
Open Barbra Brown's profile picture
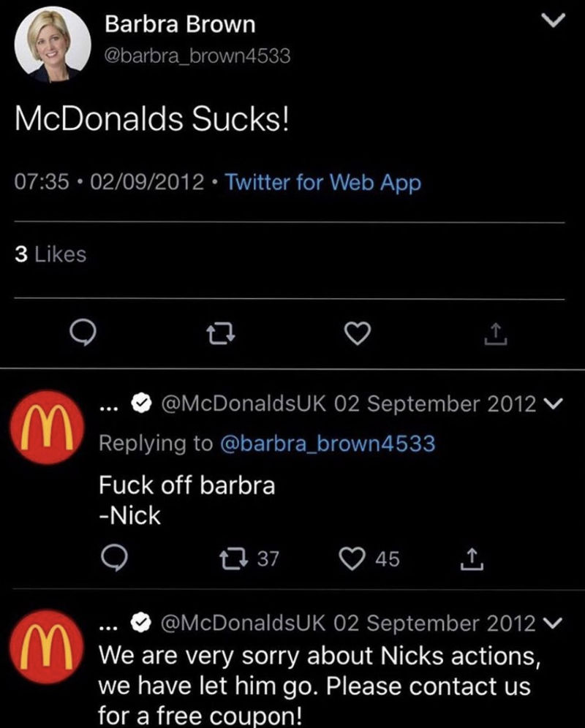point(49,45)
